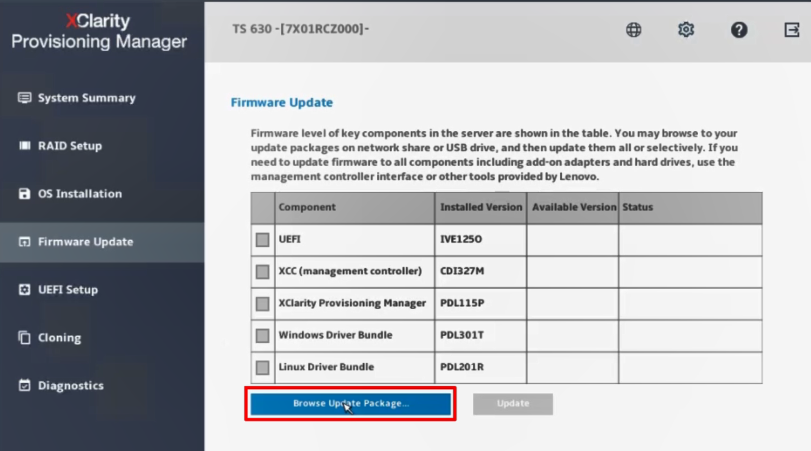The height and width of the screenshot is (451, 811).
Task: Click the Available Version column header
Action: coord(572,207)
